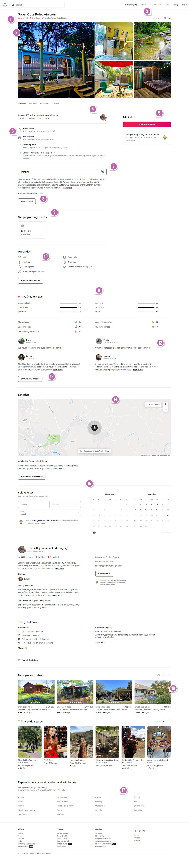Click the Check-in date input field
Screen dimensions: 189x868
34,504
